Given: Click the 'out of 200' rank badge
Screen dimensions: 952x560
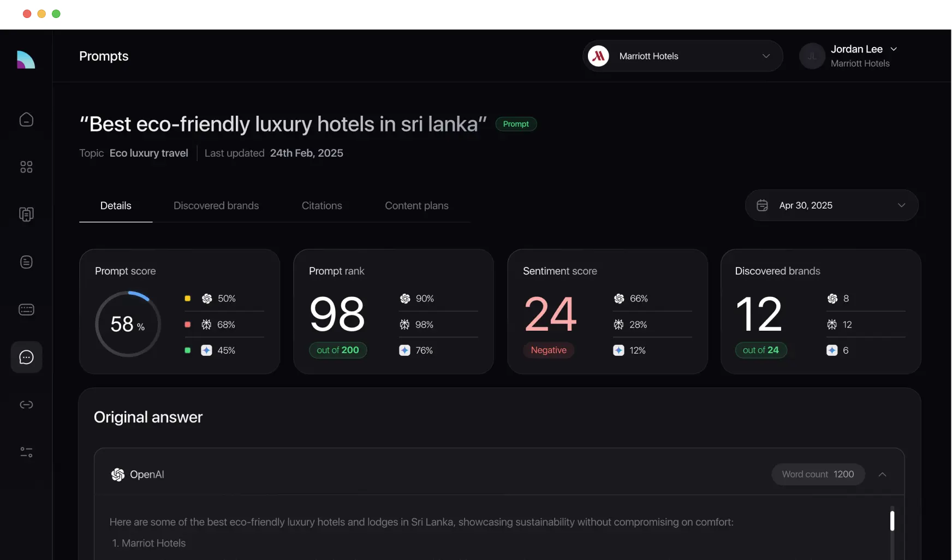Looking at the screenshot, I should [338, 350].
